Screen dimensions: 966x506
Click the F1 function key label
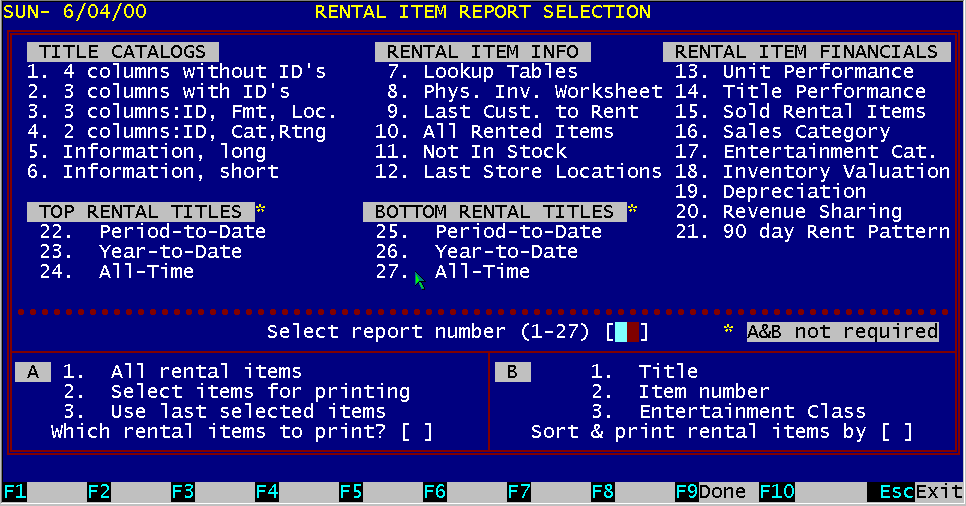click(x=16, y=492)
